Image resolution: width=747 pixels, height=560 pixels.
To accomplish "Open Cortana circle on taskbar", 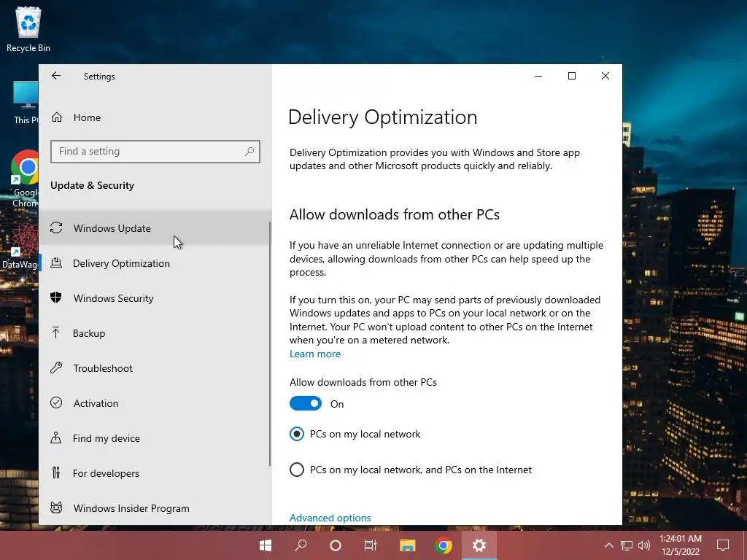I will point(336,545).
